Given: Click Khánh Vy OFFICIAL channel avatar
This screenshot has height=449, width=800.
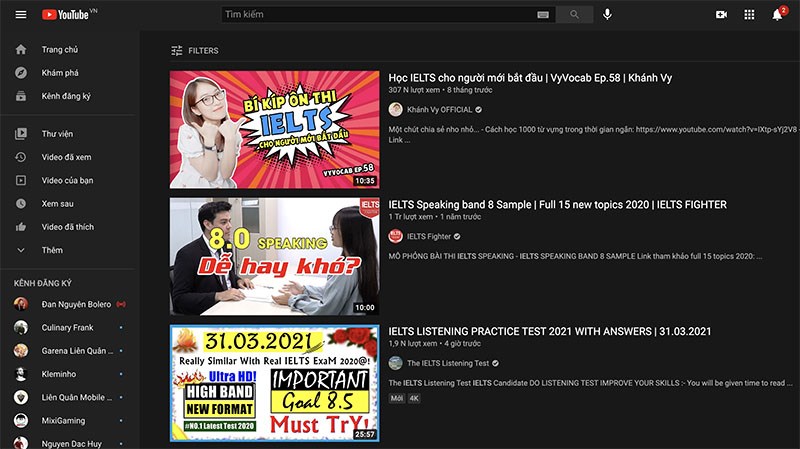Looking at the screenshot, I should coord(395,110).
